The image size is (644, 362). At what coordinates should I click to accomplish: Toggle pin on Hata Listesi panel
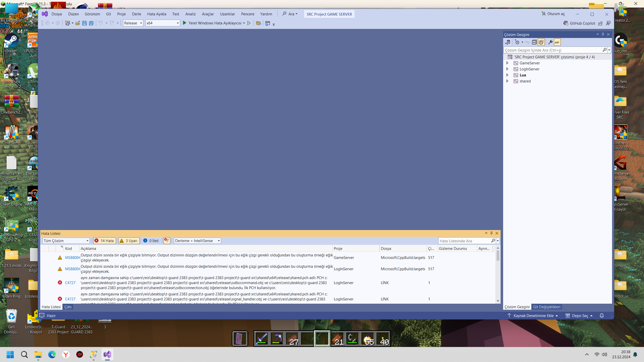491,233
